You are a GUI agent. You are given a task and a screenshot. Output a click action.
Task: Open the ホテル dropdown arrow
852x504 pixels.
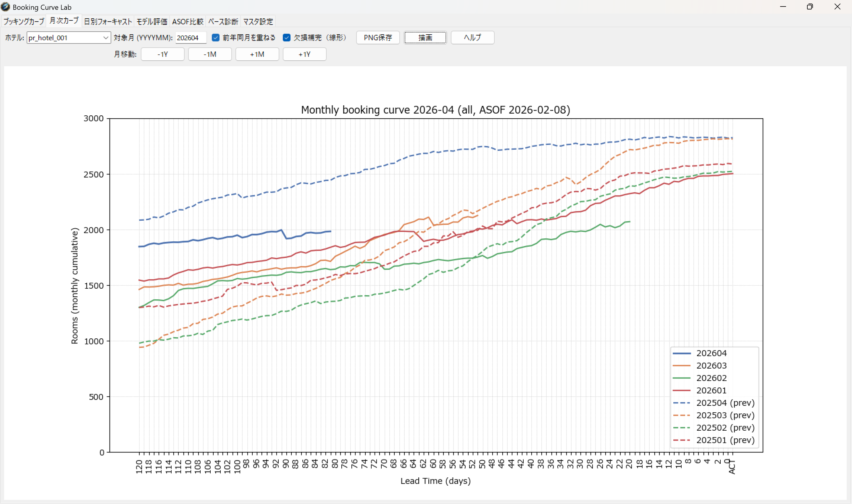[x=106, y=38]
